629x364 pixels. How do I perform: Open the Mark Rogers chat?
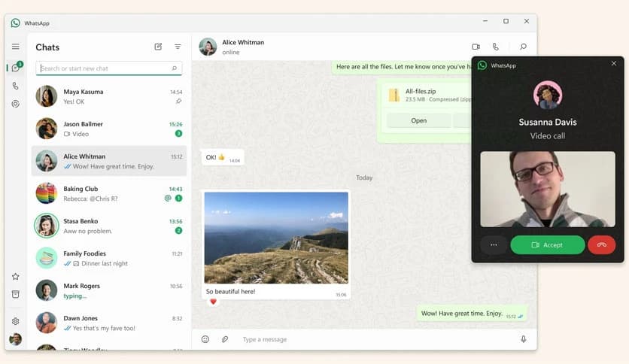pyautogui.click(x=109, y=290)
